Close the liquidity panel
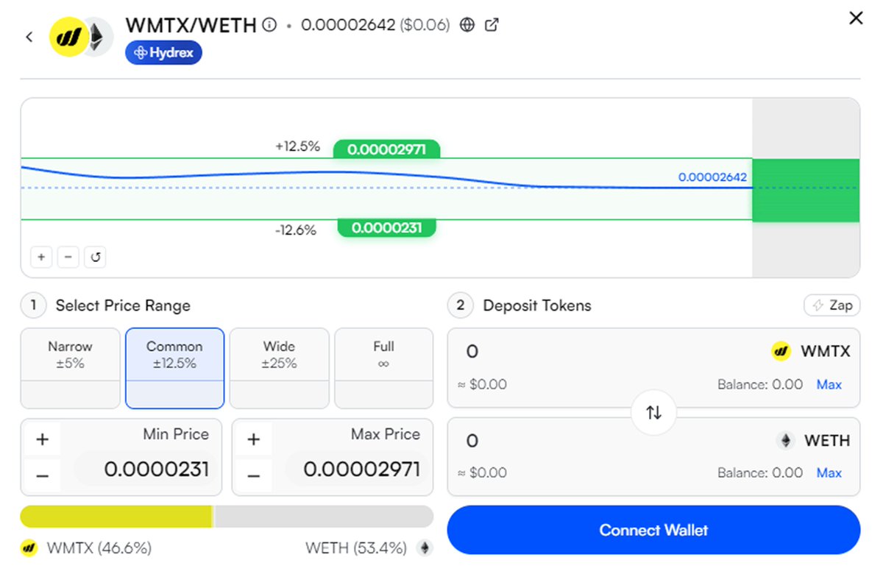 click(856, 18)
